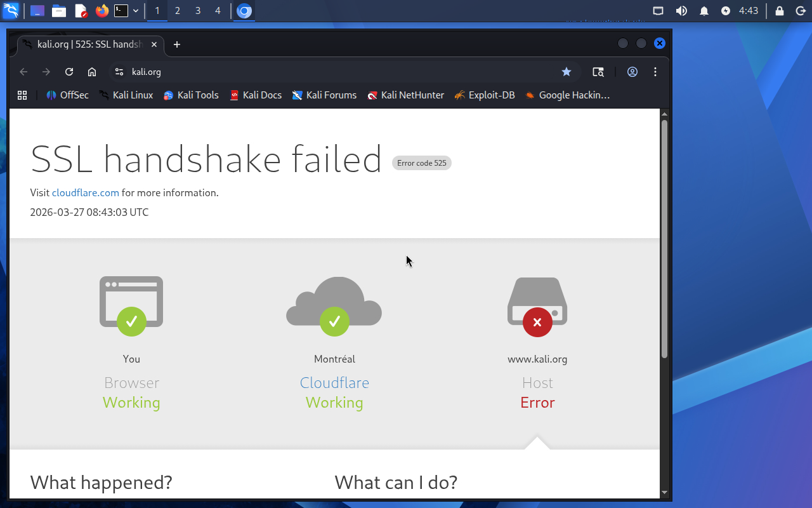The image size is (812, 508).
Task: Follow the cloudflare.com link
Action: (x=86, y=192)
